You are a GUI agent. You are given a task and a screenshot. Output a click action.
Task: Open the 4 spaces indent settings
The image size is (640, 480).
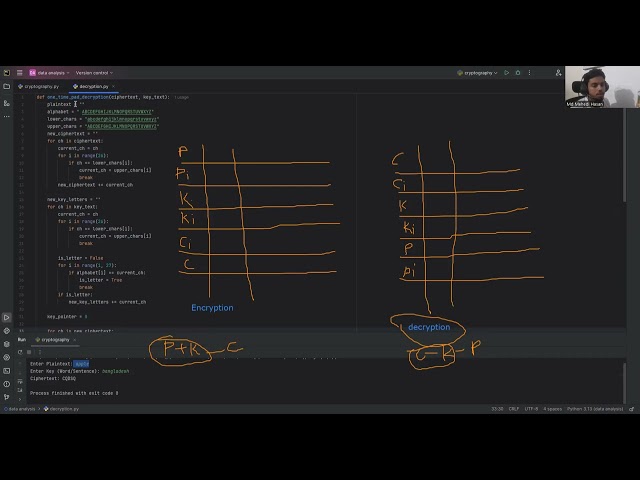point(552,409)
